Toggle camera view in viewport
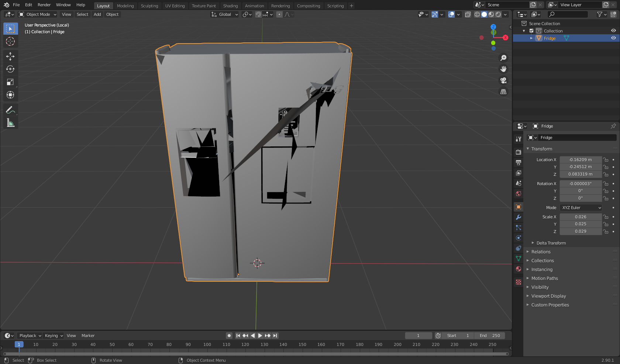This screenshot has height=364, width=620. click(503, 80)
